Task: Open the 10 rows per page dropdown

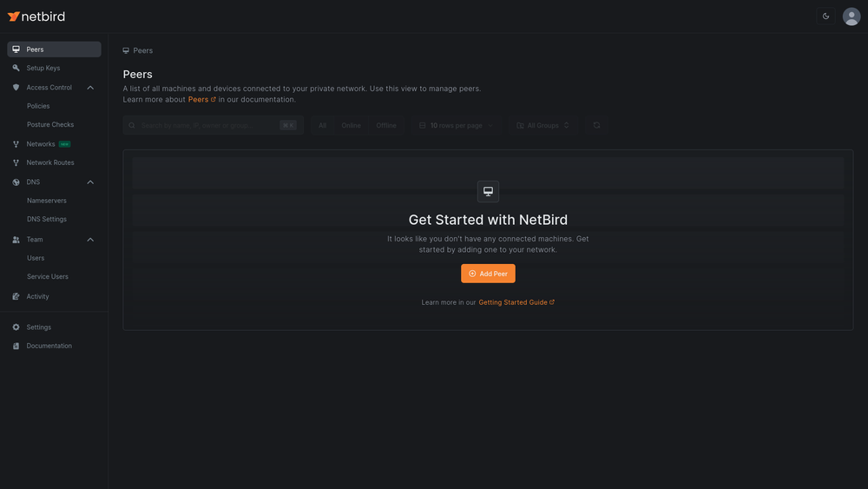Action: point(456,125)
